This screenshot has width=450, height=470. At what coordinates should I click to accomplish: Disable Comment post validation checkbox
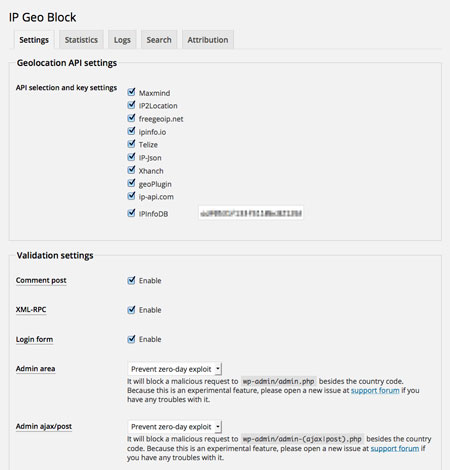pos(131,280)
